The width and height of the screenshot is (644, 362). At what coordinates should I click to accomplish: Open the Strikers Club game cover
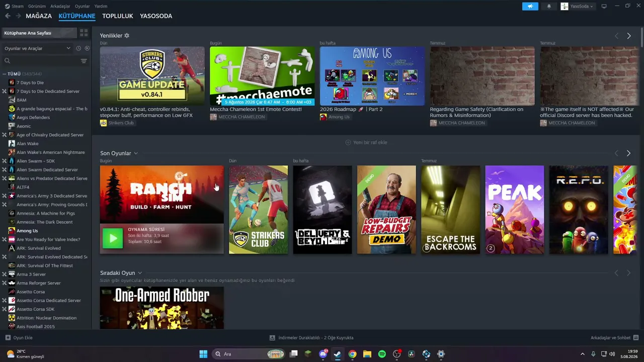pos(258,210)
